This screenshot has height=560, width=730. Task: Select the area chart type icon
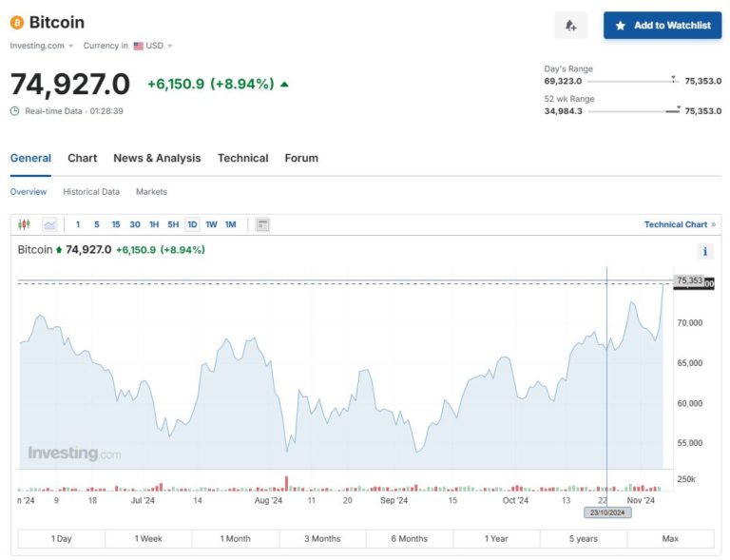pyautogui.click(x=49, y=224)
